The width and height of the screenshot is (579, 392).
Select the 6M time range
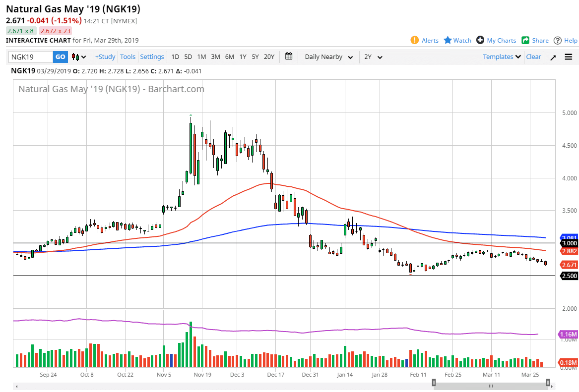pyautogui.click(x=229, y=57)
